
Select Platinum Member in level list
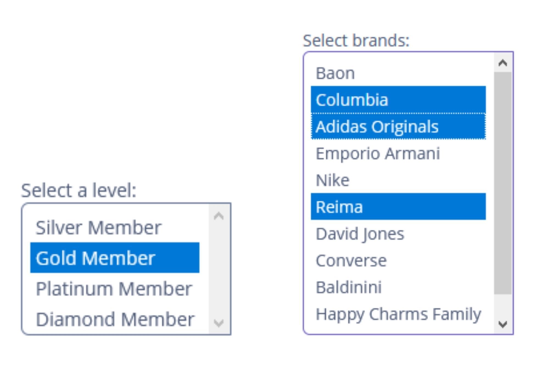click(x=115, y=288)
